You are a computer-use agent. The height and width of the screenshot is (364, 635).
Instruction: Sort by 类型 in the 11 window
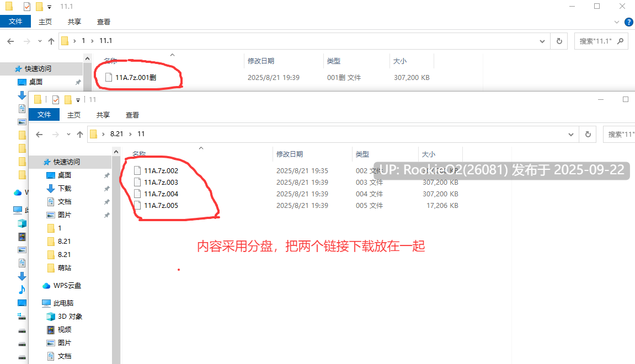click(x=362, y=154)
